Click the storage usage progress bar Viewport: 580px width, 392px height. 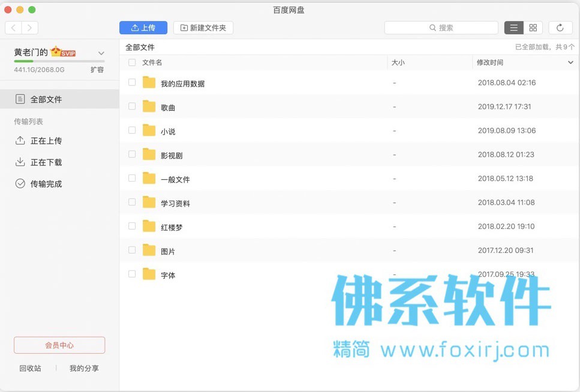coord(59,61)
